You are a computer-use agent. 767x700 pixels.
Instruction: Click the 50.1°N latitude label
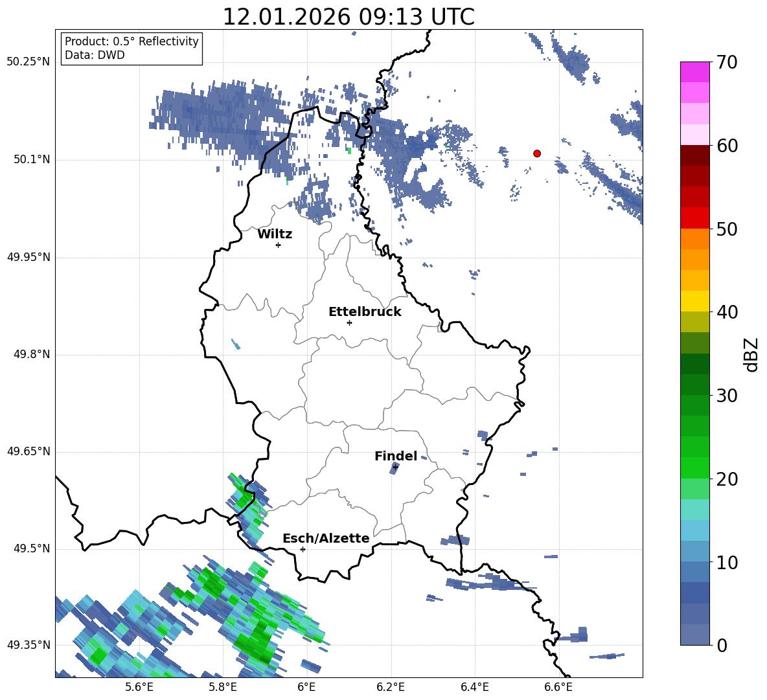[32, 159]
